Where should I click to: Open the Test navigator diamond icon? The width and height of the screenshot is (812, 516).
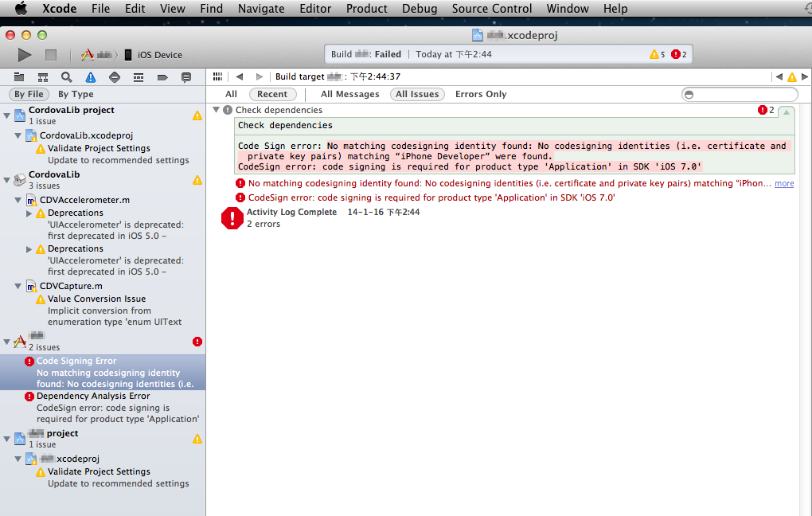tap(115, 77)
